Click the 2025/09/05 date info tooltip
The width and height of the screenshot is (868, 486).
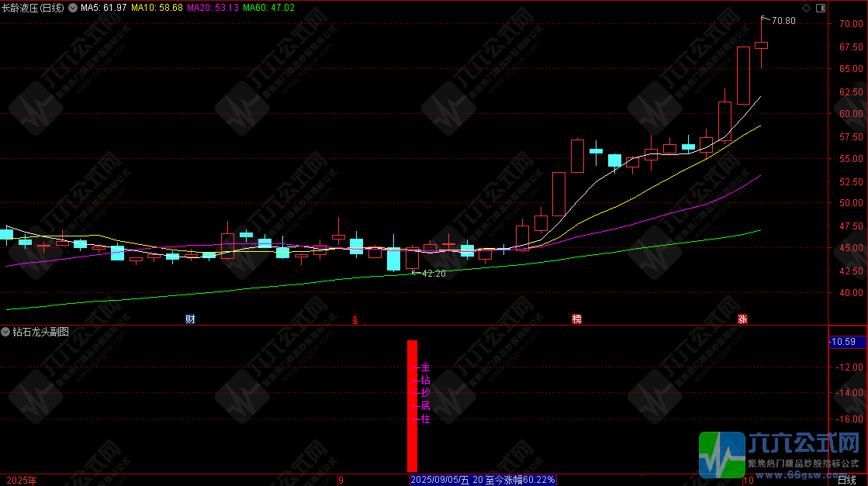coord(483,481)
